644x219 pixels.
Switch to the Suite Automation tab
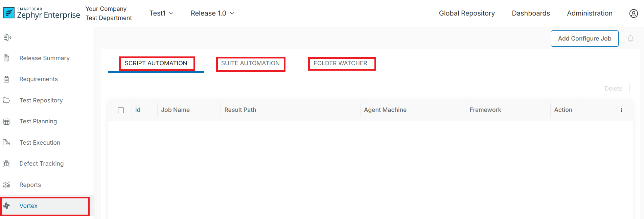(250, 64)
